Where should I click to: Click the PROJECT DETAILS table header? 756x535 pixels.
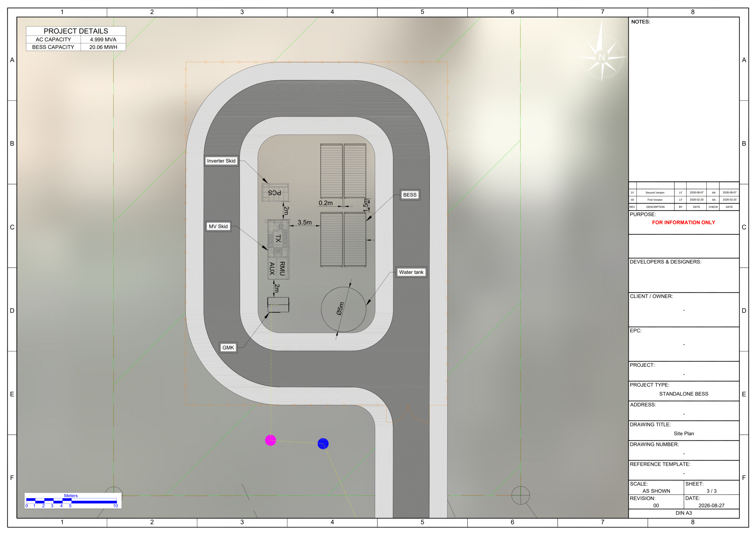pos(76,31)
